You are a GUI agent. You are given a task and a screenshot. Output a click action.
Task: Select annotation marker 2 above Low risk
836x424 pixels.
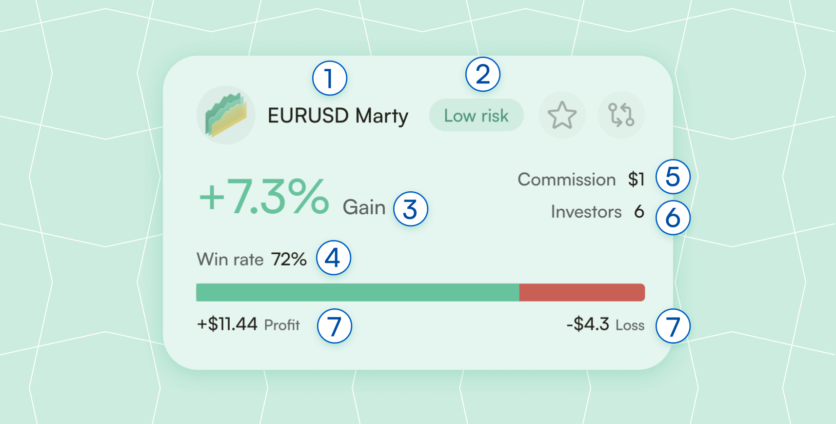click(484, 74)
